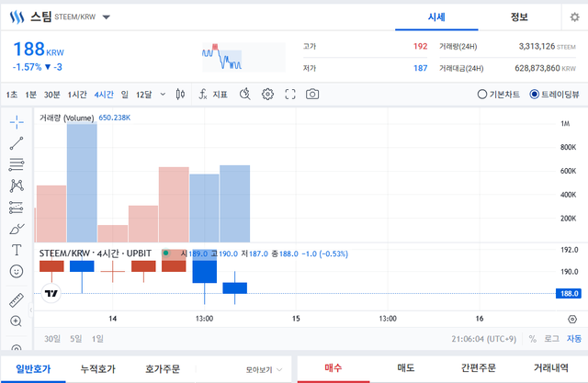The image size is (588, 383).
Task: Set chart interval to 1시간
Action: coord(77,95)
